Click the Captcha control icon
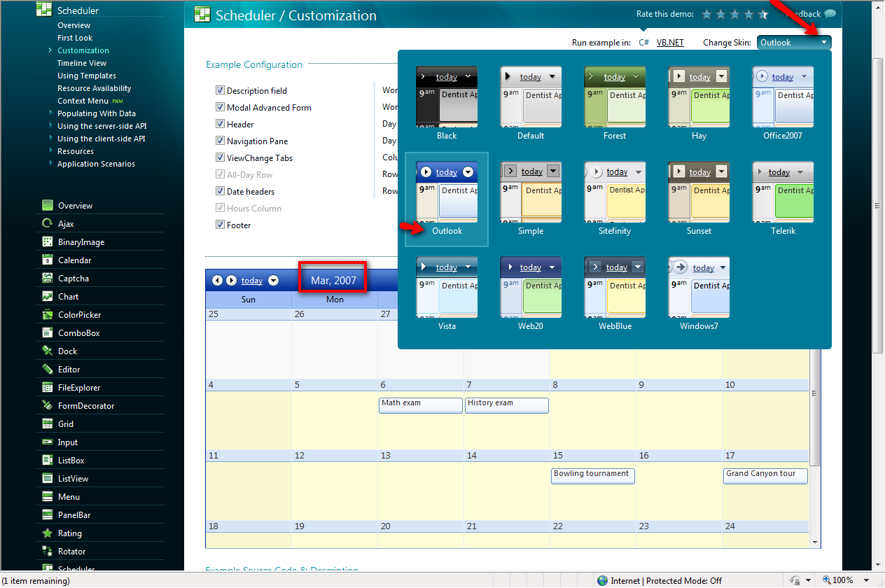 pos(48,279)
